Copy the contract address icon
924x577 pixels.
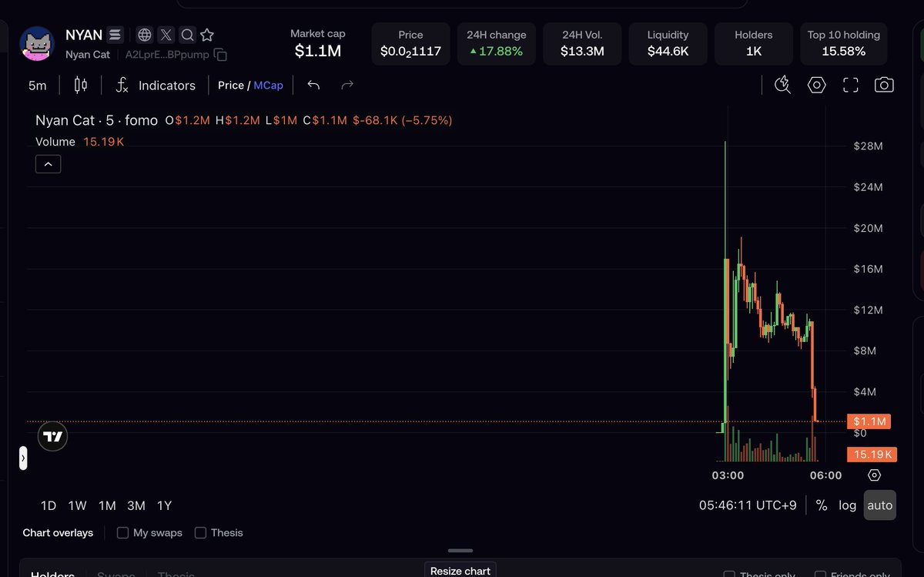(220, 55)
